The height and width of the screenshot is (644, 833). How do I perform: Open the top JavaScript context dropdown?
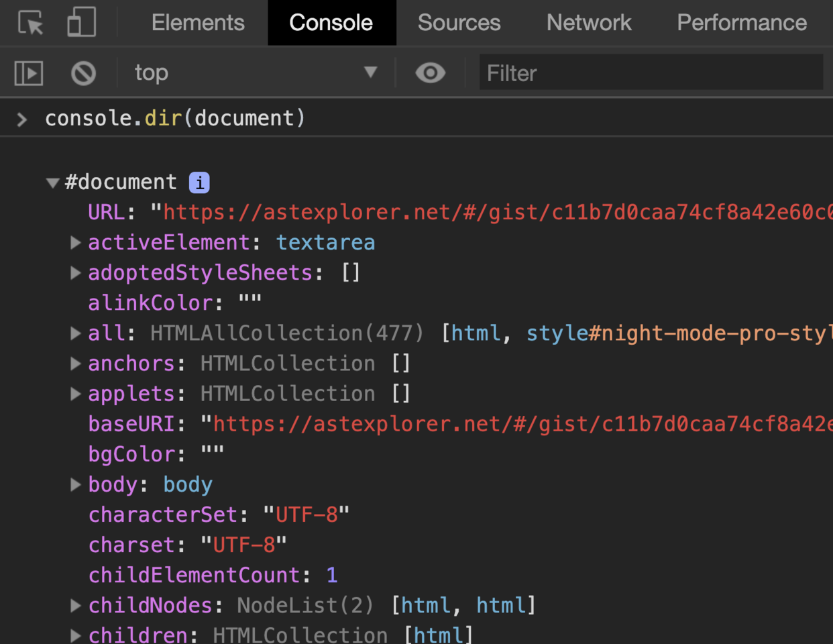point(257,72)
